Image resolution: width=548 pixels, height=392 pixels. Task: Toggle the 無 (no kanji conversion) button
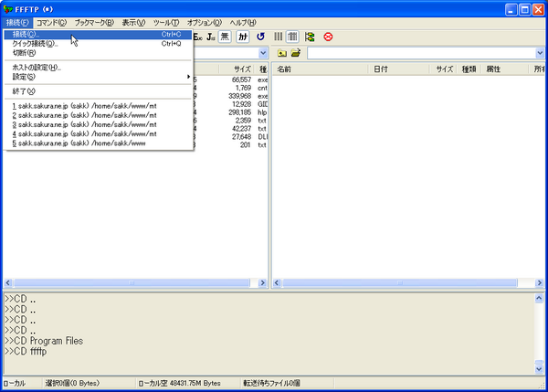pos(225,37)
